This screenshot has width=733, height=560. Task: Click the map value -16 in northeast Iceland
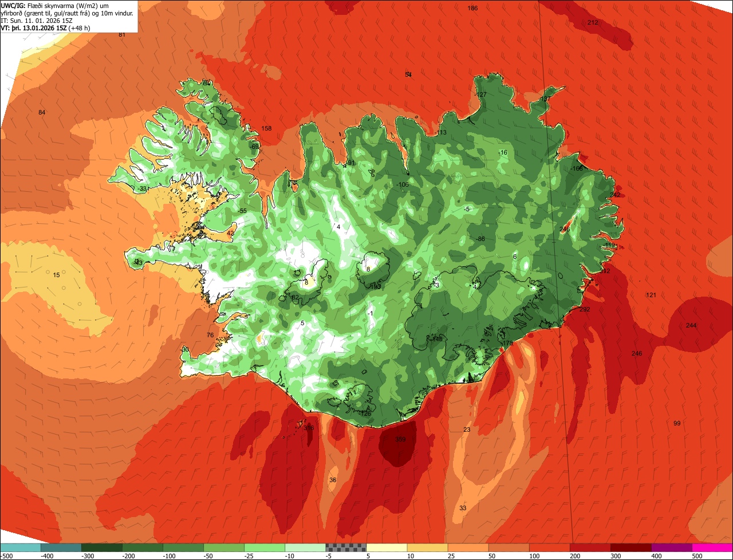tap(503, 152)
